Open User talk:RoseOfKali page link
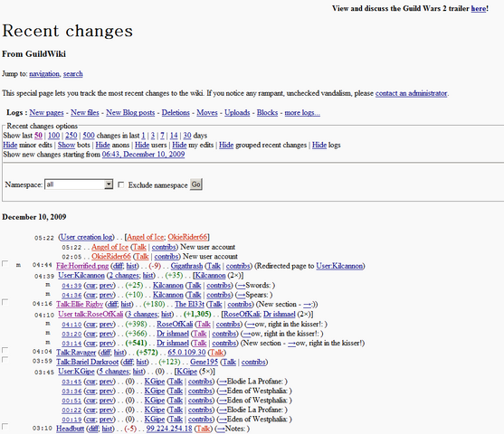 coord(90,314)
